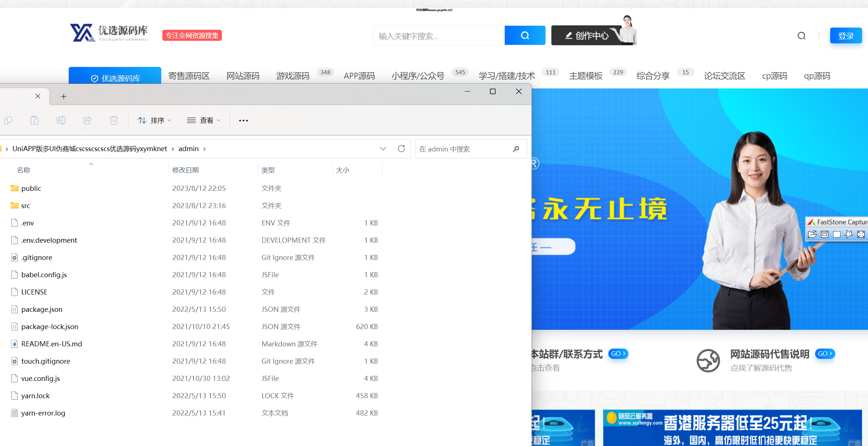
Task: Click GO next to 网站源码代售说明
Action: (825, 354)
